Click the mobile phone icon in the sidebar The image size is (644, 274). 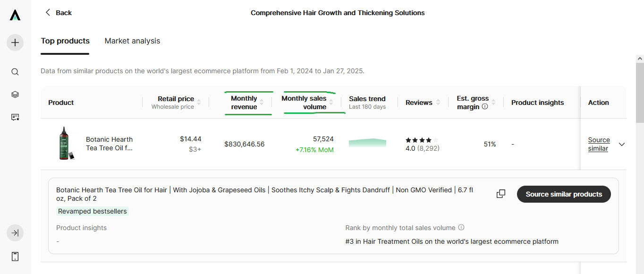point(15,257)
